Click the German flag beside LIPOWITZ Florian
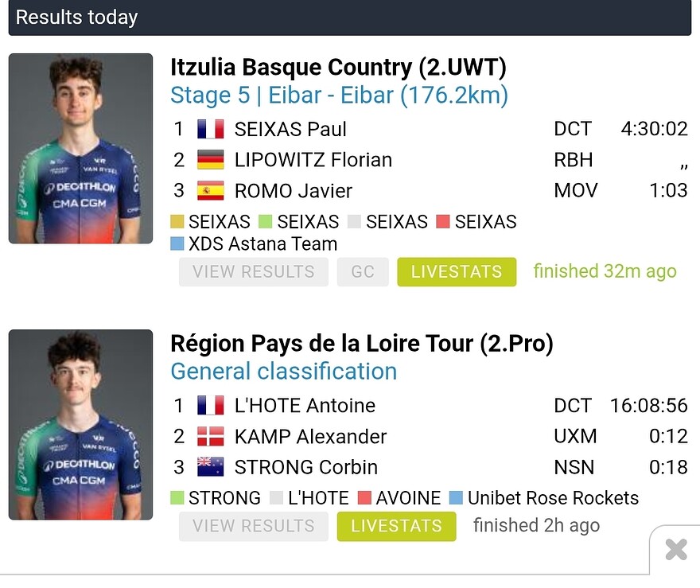700x588 pixels. (211, 160)
